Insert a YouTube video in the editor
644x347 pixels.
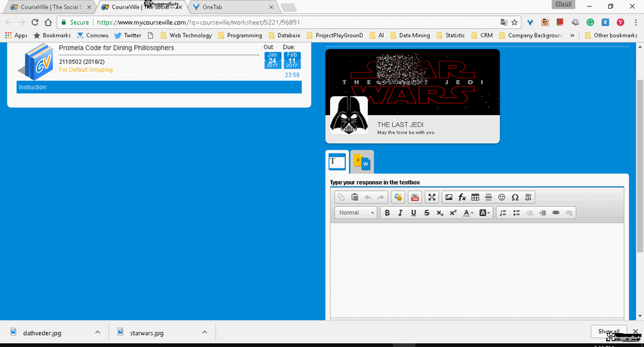415,197
